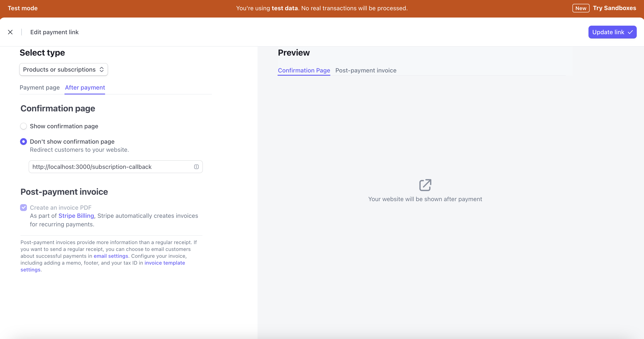644x339 pixels.
Task: Switch to the Post-payment invoice preview tab
Action: pyautogui.click(x=366, y=70)
